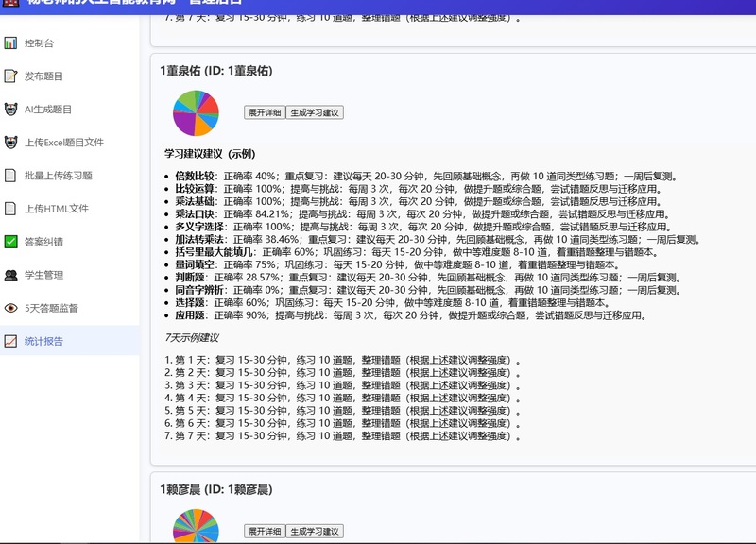Click the 5天答题监督 eye icon
This screenshot has width=756, height=544.
coord(10,308)
